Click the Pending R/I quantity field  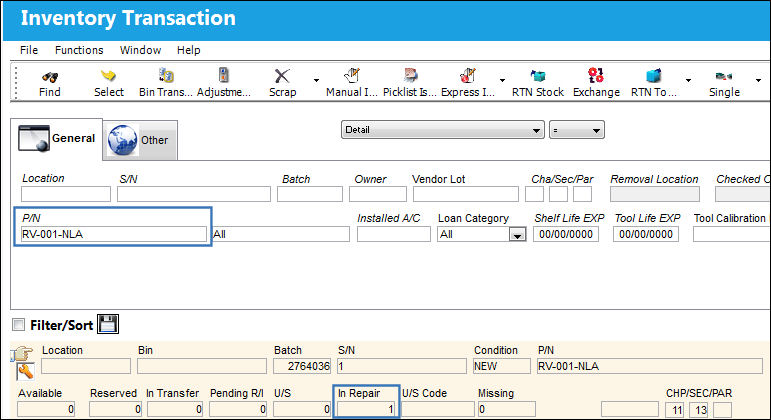237,409
